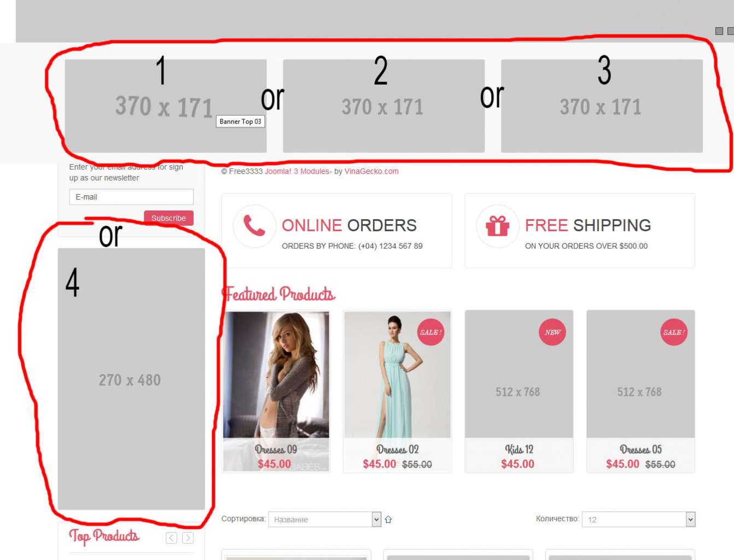734x560 pixels.
Task: Go to previous Top Products slide
Action: pos(171,538)
